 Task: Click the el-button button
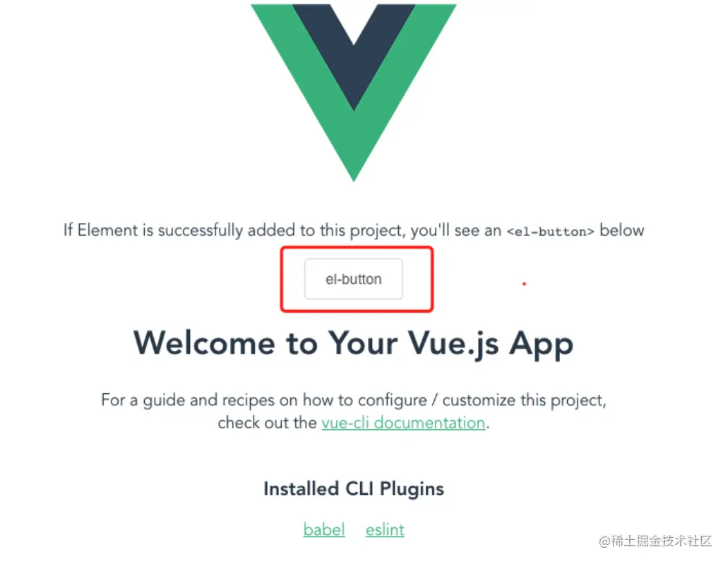click(354, 279)
